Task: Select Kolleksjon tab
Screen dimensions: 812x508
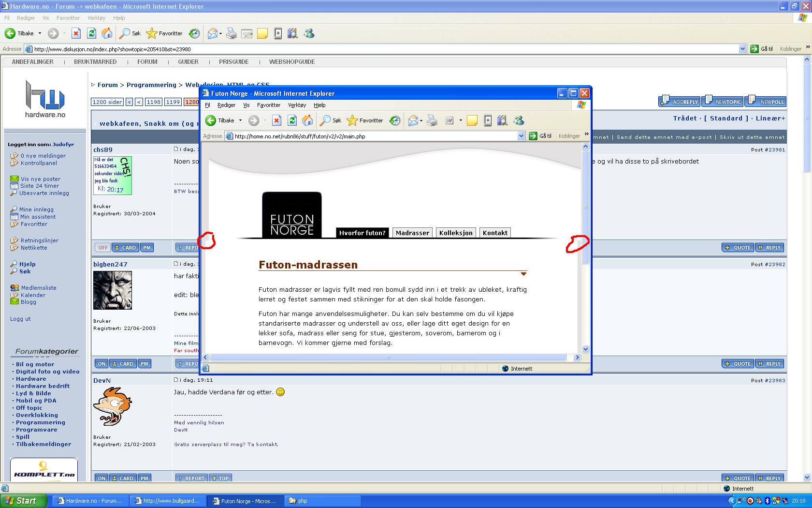Action: point(456,233)
